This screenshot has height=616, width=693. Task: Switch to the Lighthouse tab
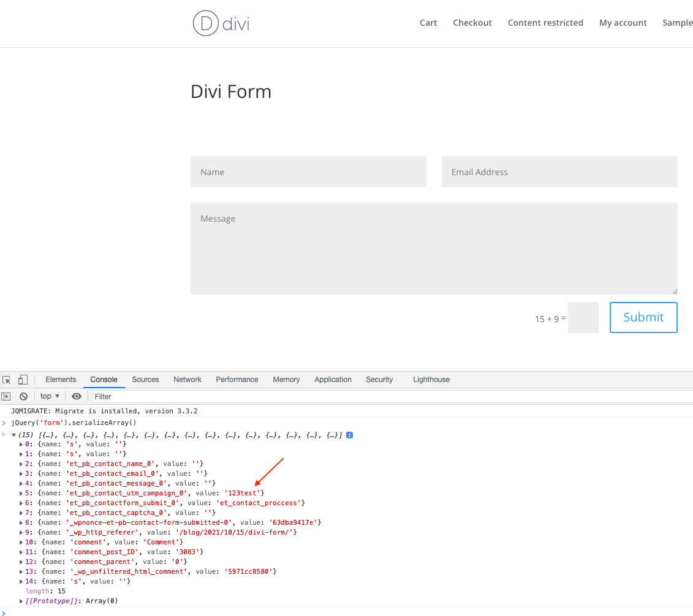point(431,380)
